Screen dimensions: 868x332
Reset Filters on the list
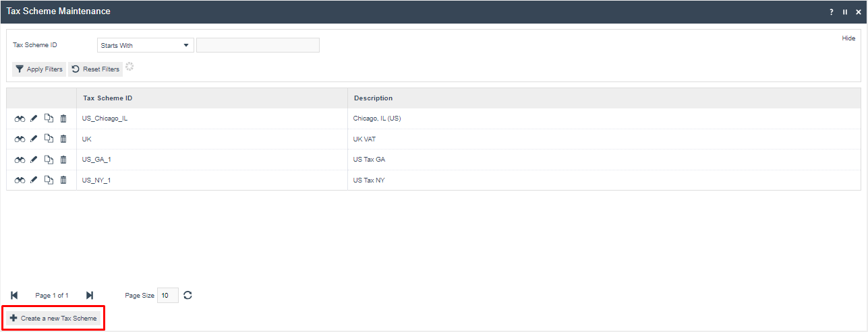coord(95,69)
